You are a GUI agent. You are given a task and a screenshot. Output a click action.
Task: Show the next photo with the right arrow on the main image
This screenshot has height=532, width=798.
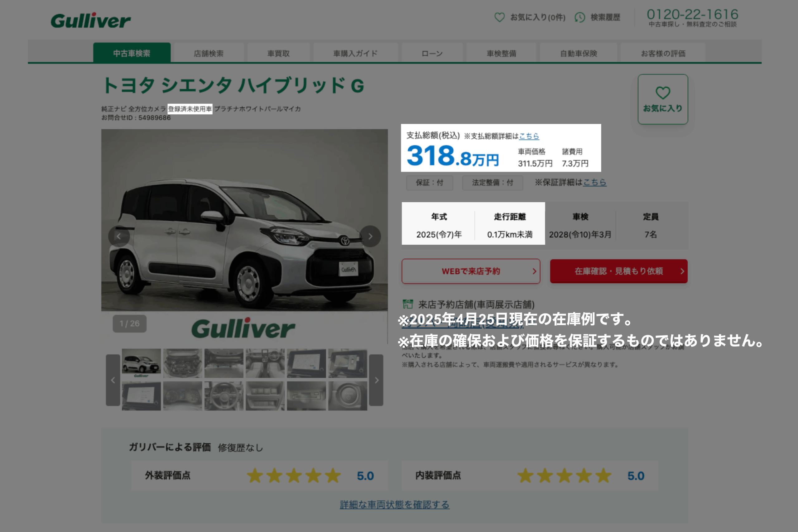click(370, 236)
